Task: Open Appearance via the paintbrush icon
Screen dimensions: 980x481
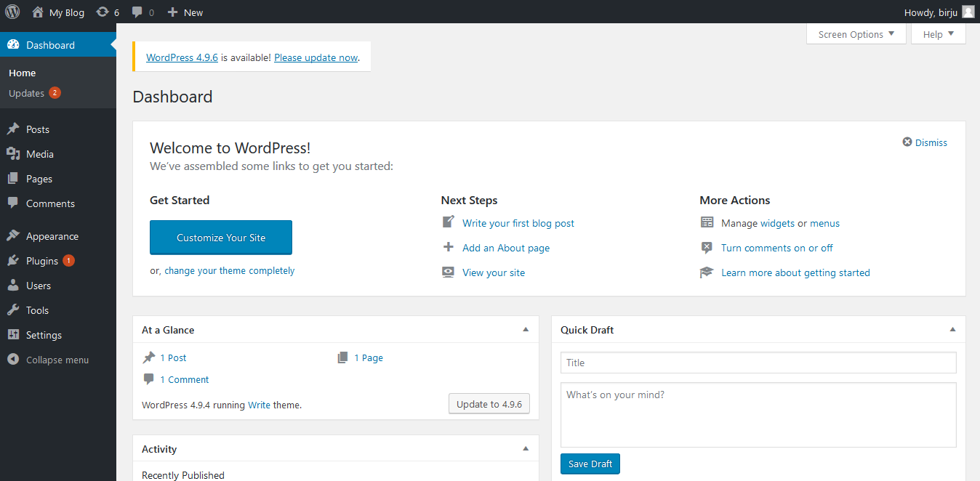Action: click(15, 235)
